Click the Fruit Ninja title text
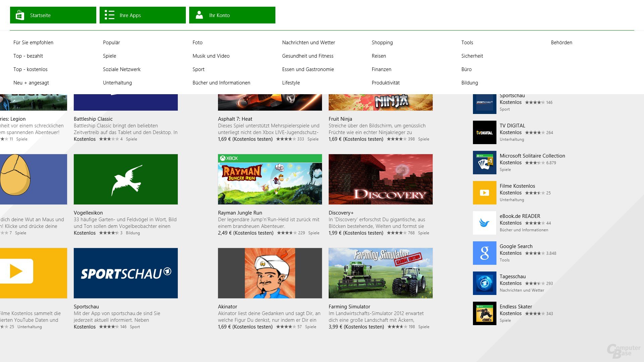Screen dimensions: 644x362 [340, 119]
